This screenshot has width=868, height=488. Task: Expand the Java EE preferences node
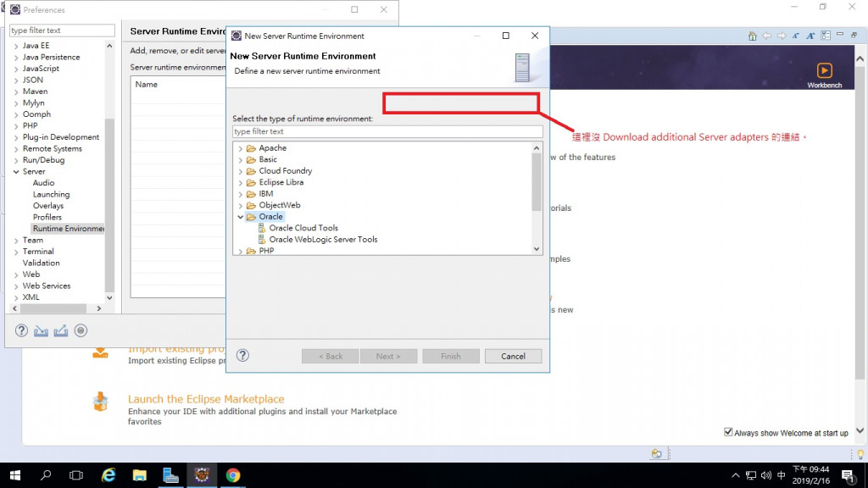coord(16,46)
